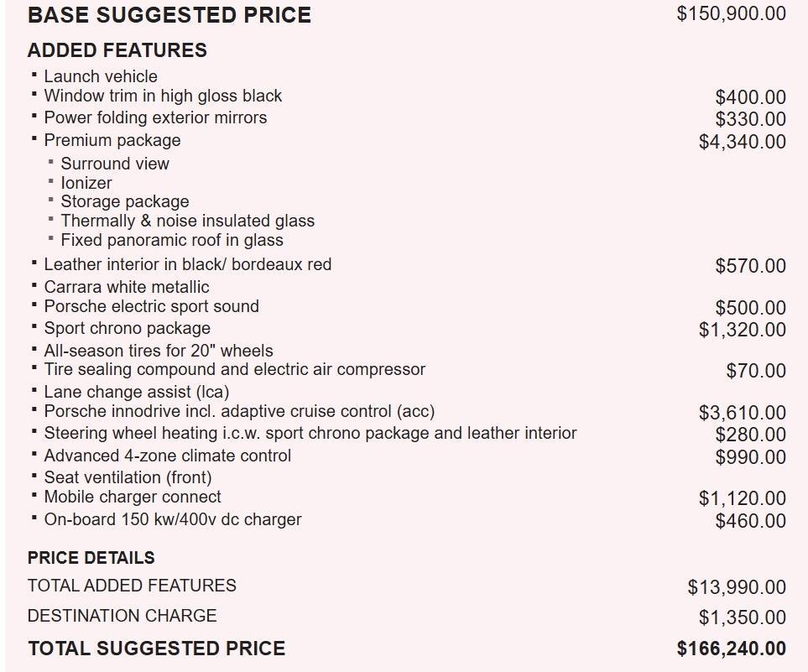Screen dimensions: 808x672
Task: Select the Launch vehicle feature line
Action: (101, 76)
